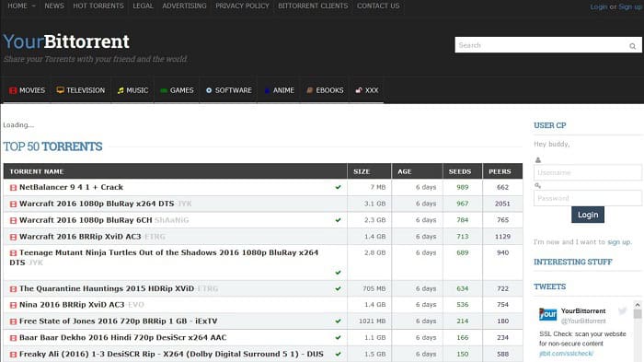Screen dimensions: 644x362
Task: Click the Twitter bird icon in tweets widget
Action: [623, 310]
